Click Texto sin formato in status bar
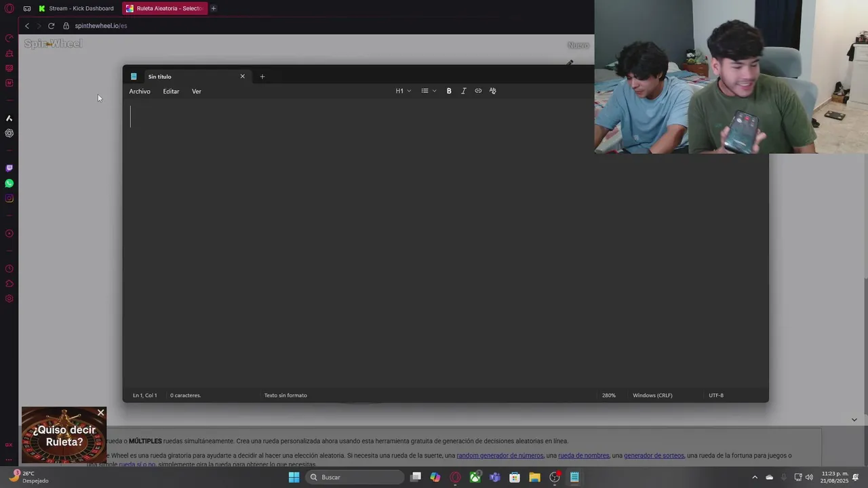The image size is (868, 488). point(285,395)
